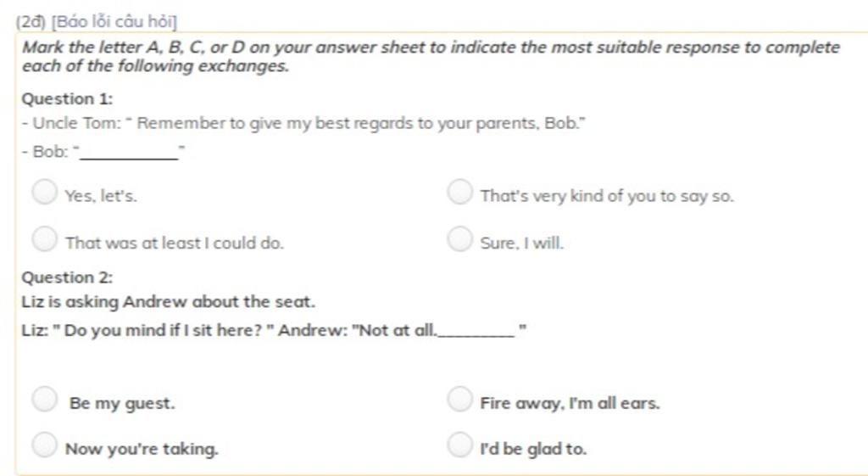868x476 pixels.
Task: Select the 'Be my guest.' radio button
Action: coord(45,399)
